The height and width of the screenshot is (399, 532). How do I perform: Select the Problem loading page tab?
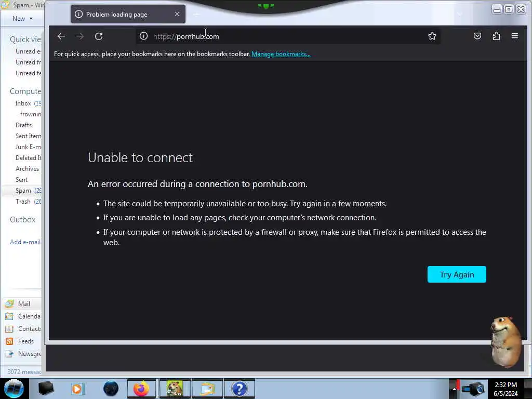128,14
